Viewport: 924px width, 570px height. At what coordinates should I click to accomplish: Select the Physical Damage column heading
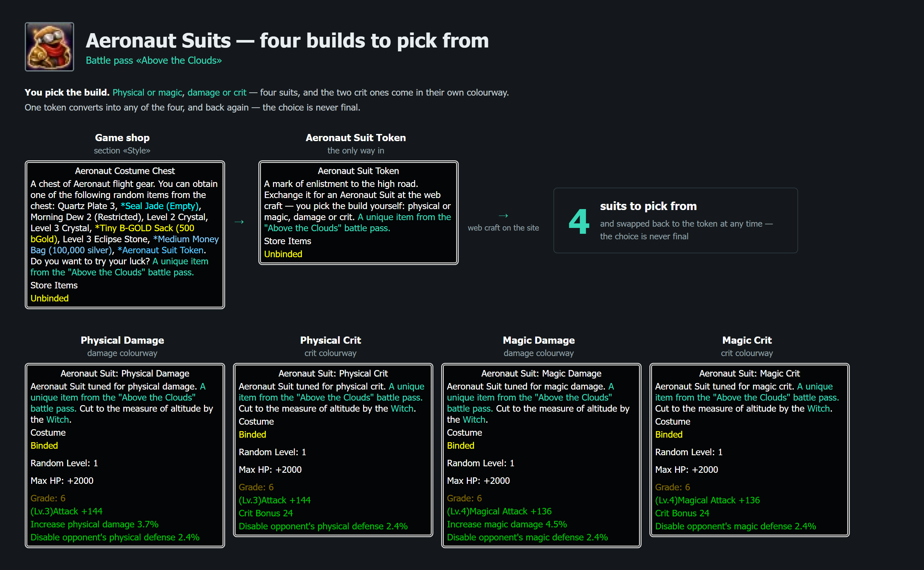click(x=122, y=340)
